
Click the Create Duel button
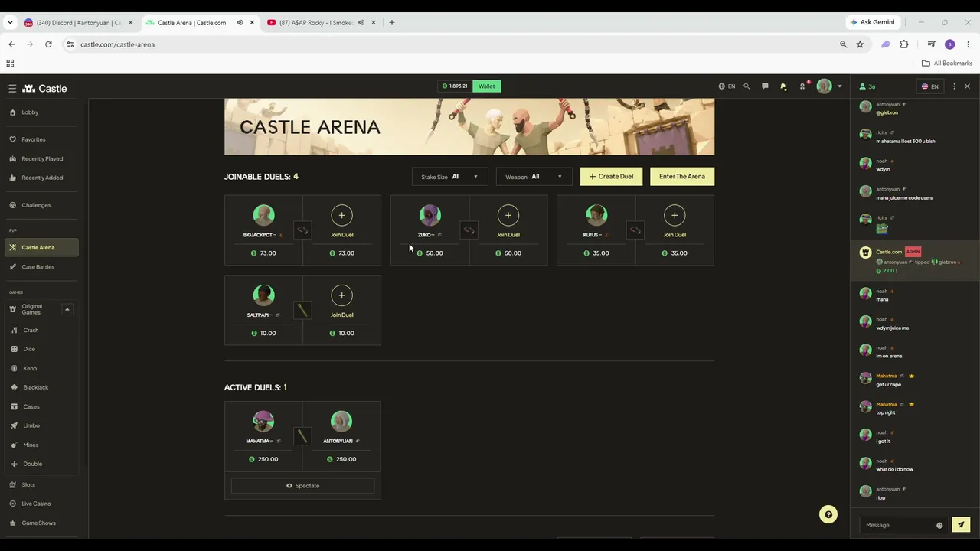(x=611, y=177)
